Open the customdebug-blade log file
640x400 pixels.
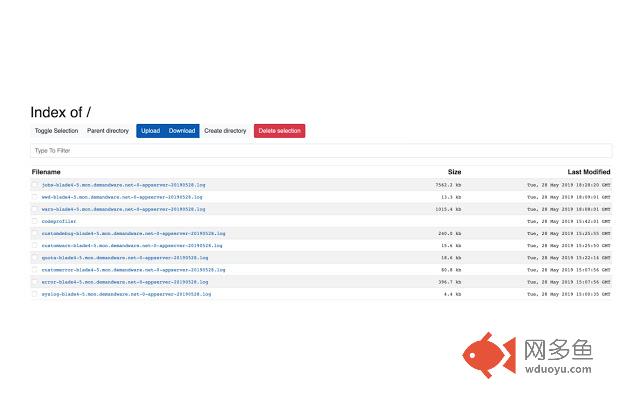pos(133,233)
